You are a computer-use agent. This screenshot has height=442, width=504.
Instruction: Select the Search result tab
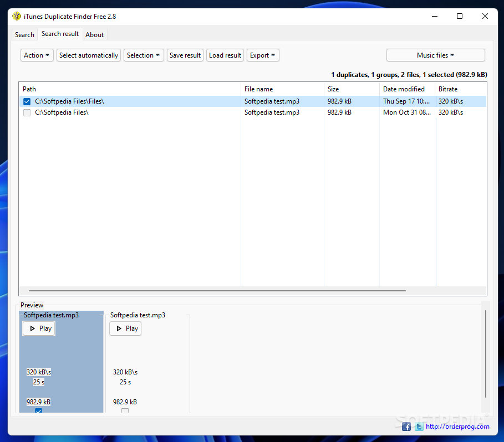(x=60, y=34)
